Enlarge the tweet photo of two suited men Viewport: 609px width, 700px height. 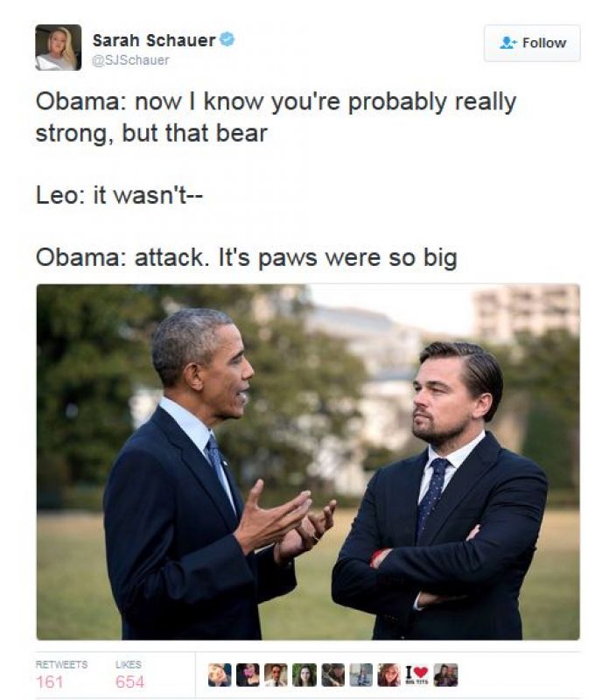click(308, 462)
